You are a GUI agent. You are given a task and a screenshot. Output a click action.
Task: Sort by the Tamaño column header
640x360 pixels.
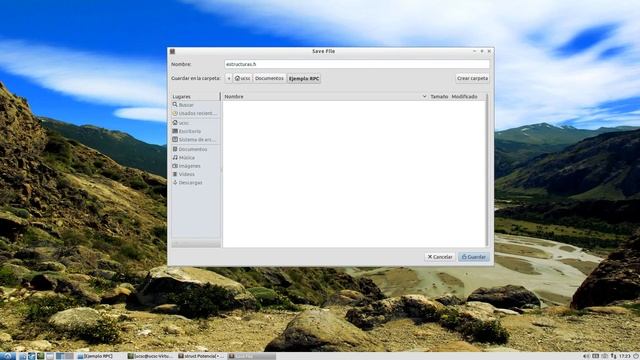click(x=439, y=97)
